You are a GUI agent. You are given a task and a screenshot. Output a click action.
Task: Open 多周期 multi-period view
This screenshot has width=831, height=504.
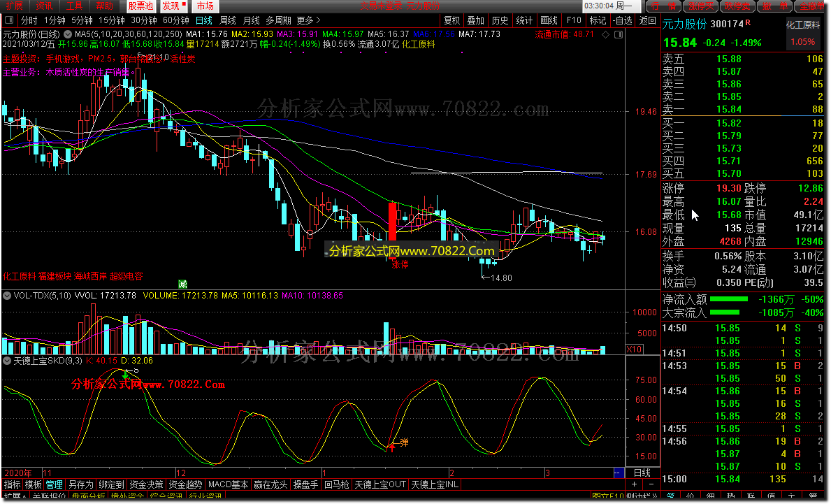[279, 20]
